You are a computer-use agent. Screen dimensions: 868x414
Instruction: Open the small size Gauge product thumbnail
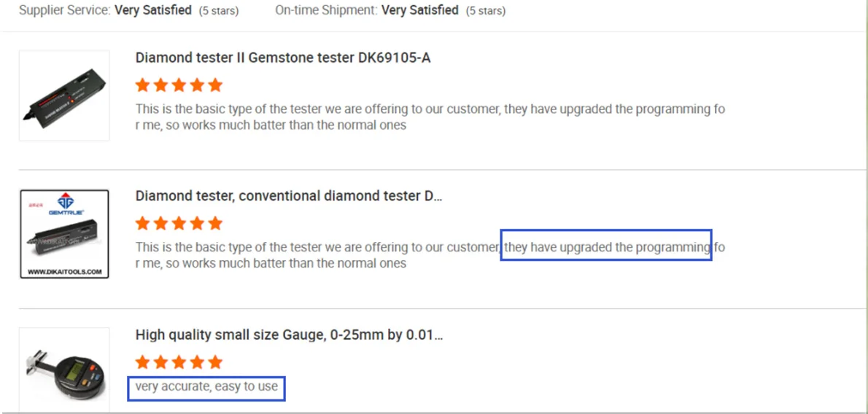(64, 370)
